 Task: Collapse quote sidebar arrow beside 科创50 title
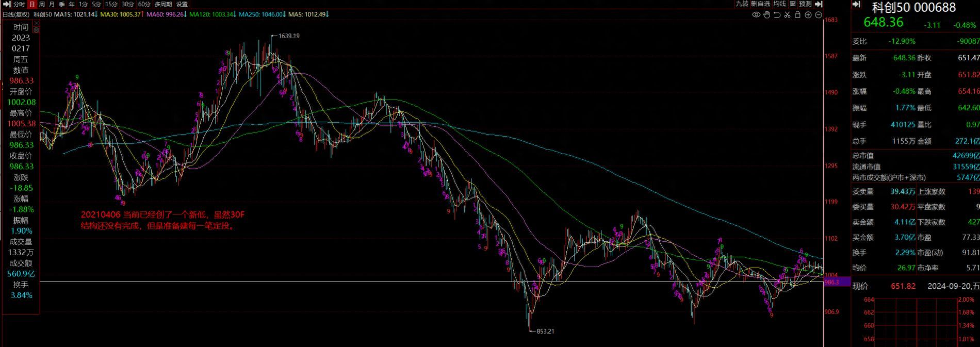click(x=857, y=5)
